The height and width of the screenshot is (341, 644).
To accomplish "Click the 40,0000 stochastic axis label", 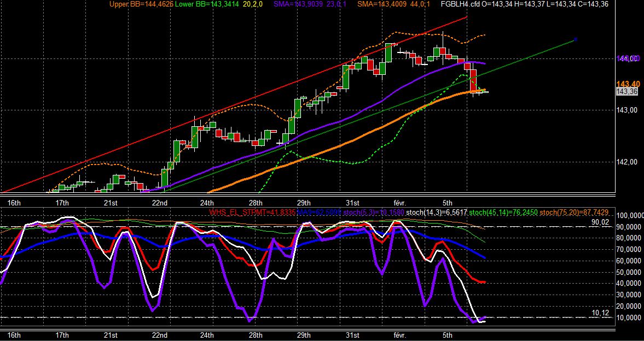I will (x=629, y=284).
